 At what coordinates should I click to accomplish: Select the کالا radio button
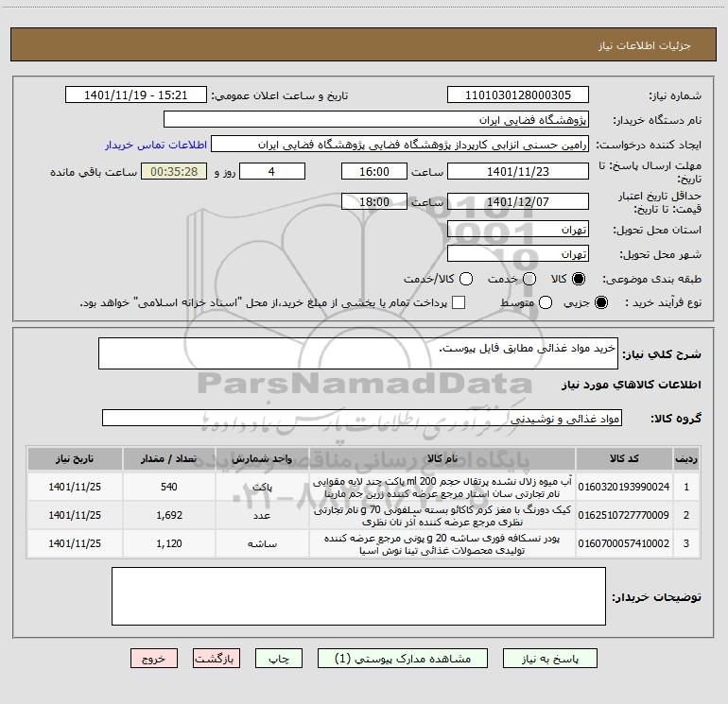579,279
